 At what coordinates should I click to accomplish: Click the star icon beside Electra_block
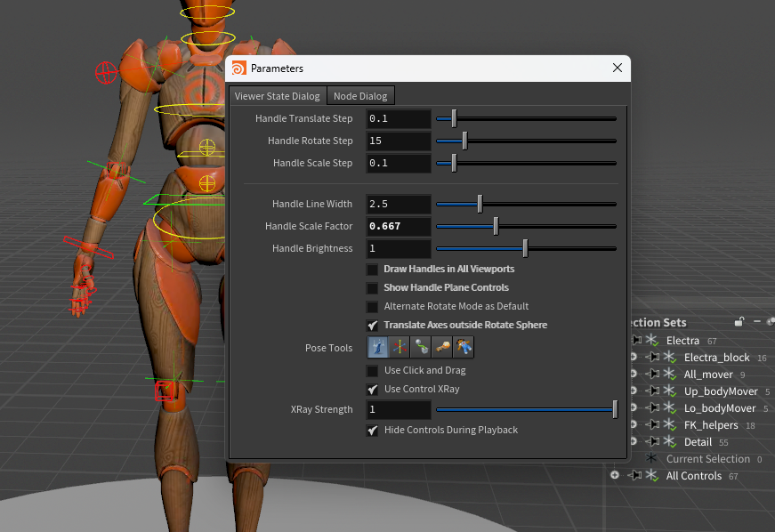tap(670, 357)
